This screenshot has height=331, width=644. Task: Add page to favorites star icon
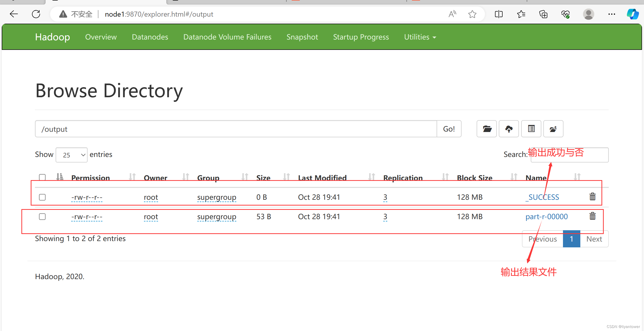pos(472,14)
